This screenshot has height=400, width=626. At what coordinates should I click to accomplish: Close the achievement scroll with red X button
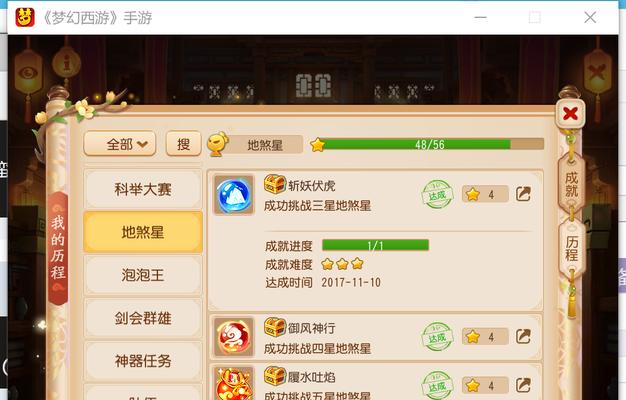point(570,113)
